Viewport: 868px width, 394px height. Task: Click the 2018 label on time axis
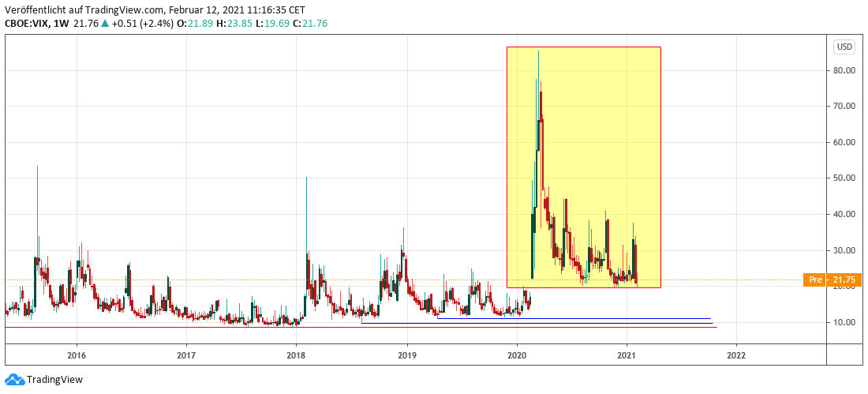(296, 356)
